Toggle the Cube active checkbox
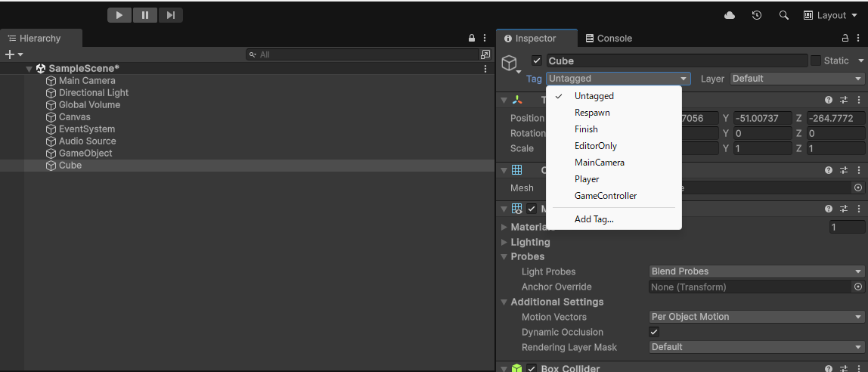Image resolution: width=868 pixels, height=372 pixels. click(537, 60)
